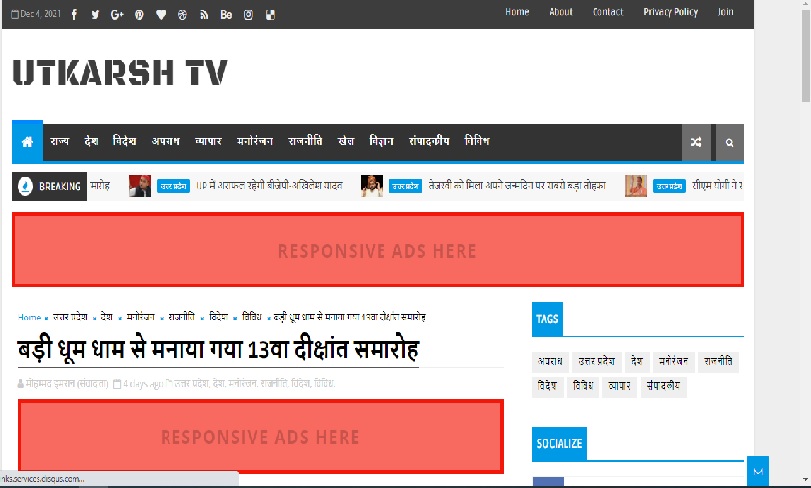Click the Contact link in top bar
This screenshot has height=488, width=811.
(x=607, y=12)
